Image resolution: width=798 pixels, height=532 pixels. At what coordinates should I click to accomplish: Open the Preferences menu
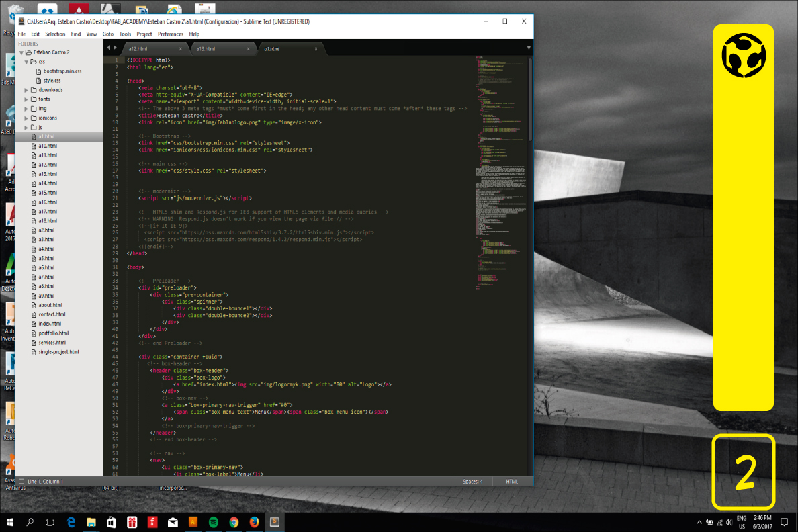click(171, 34)
